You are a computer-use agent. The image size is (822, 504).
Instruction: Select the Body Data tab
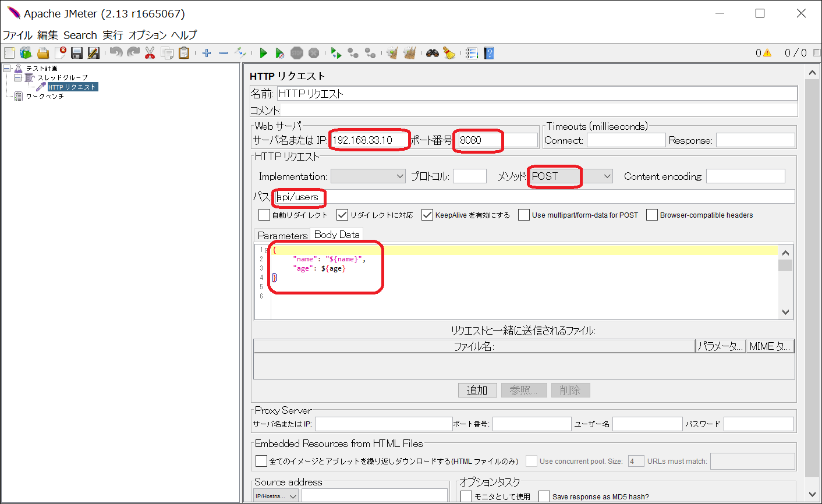336,235
